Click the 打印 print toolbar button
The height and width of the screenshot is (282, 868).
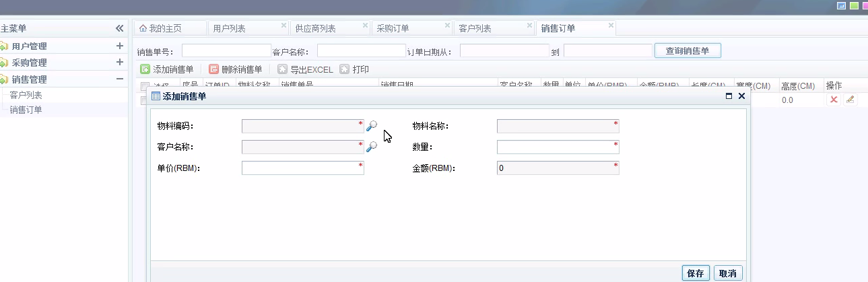click(354, 69)
